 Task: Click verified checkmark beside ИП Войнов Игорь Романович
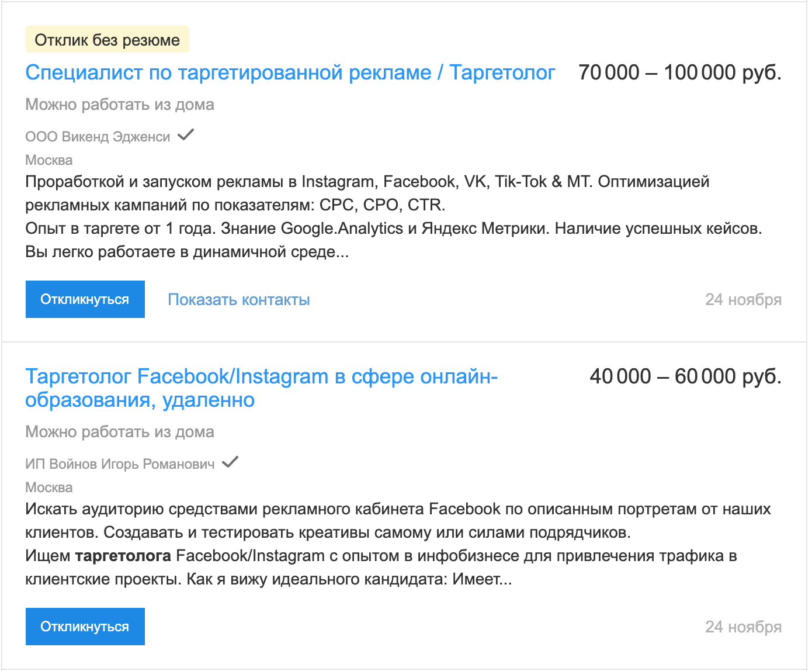tap(230, 462)
